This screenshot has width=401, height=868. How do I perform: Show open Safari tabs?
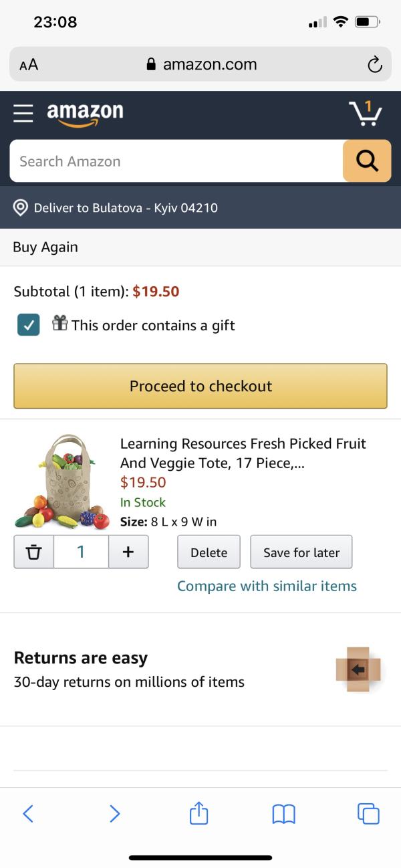click(x=368, y=813)
